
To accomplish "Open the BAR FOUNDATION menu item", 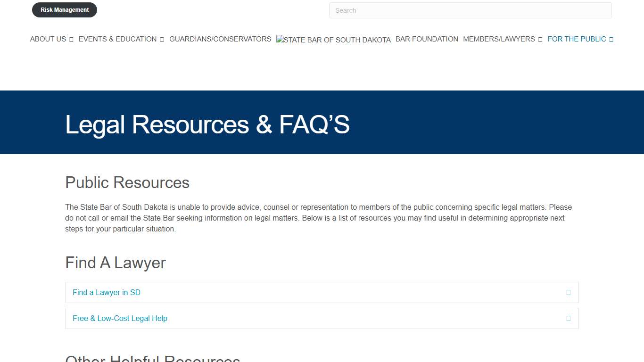I will (x=426, y=39).
